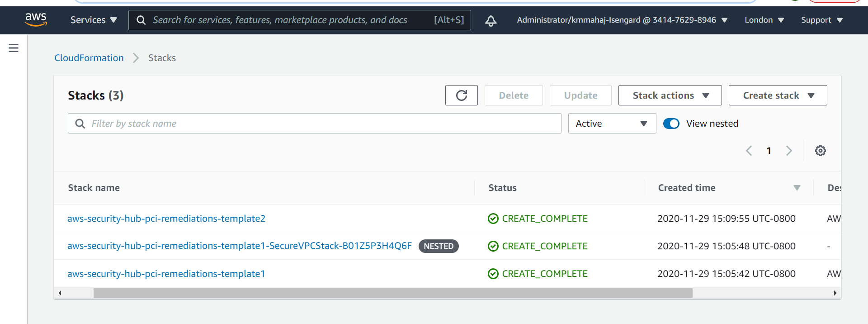Go to previous page of stacks
Viewport: 868px width, 324px height.
click(749, 151)
